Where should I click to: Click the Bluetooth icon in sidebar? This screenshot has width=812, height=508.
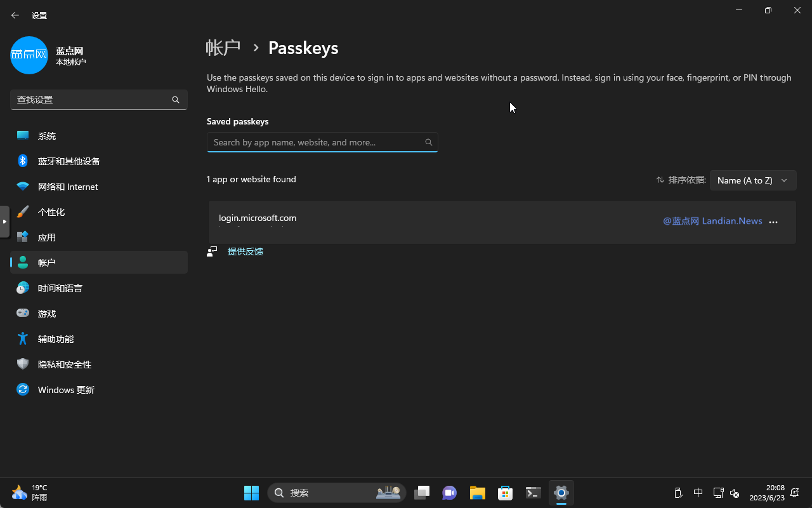click(23, 161)
